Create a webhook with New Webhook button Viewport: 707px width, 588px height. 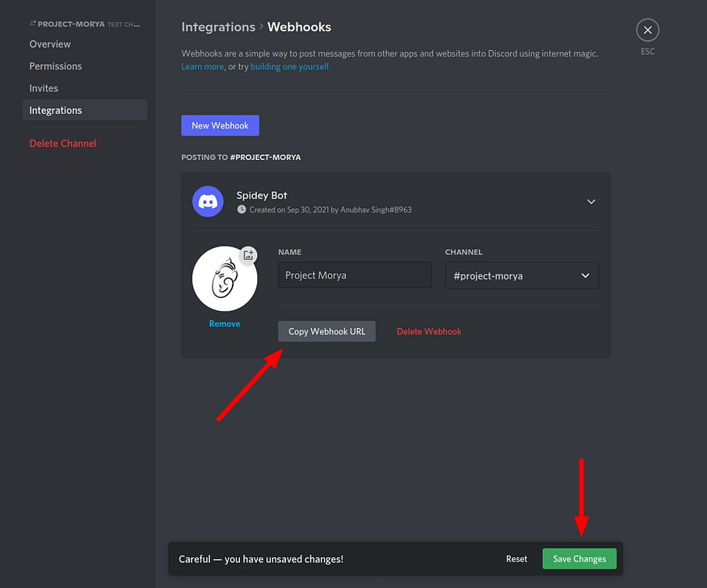point(220,125)
